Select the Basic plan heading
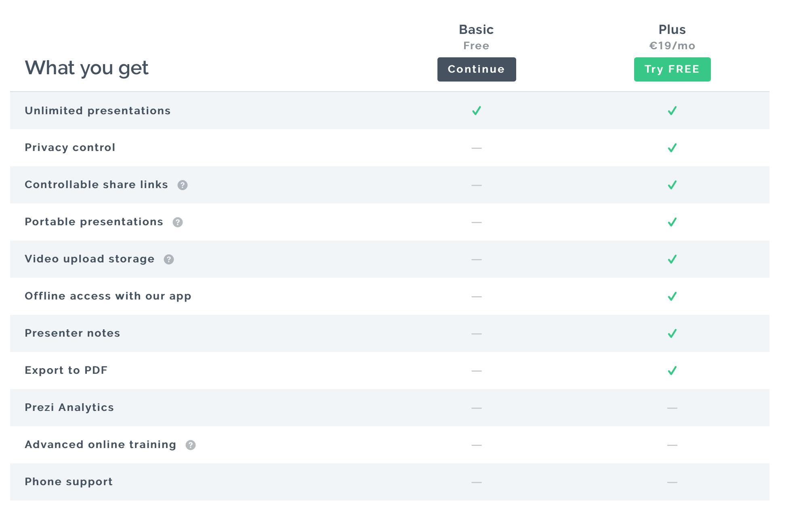 pos(476,29)
